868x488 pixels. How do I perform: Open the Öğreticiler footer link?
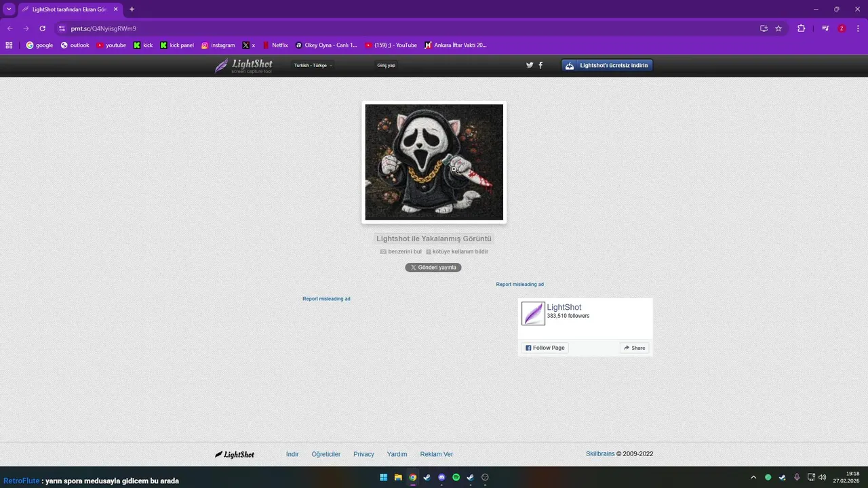[326, 455]
